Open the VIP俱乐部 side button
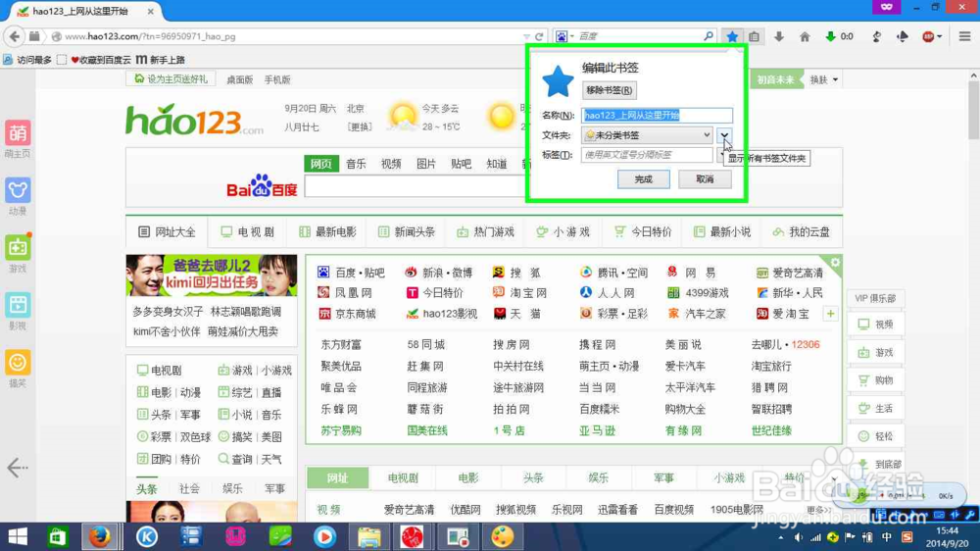The height and width of the screenshot is (551, 980). (875, 298)
